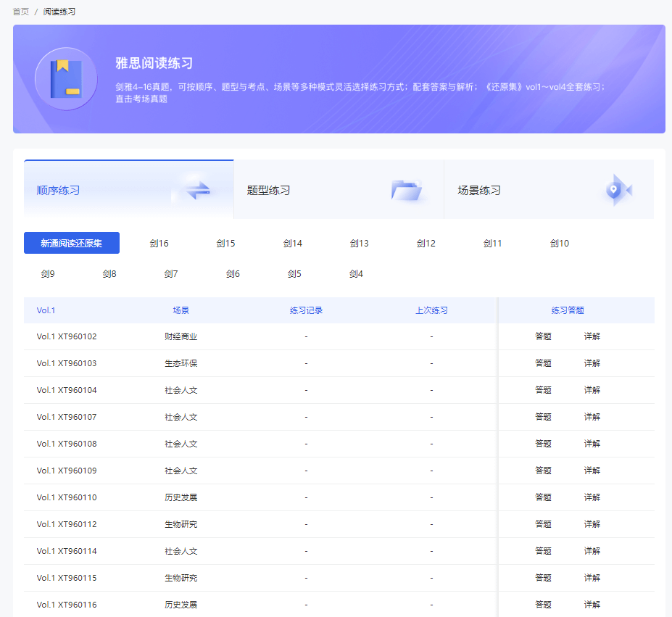View 详解 for Vol.1 XT960115

592,578
